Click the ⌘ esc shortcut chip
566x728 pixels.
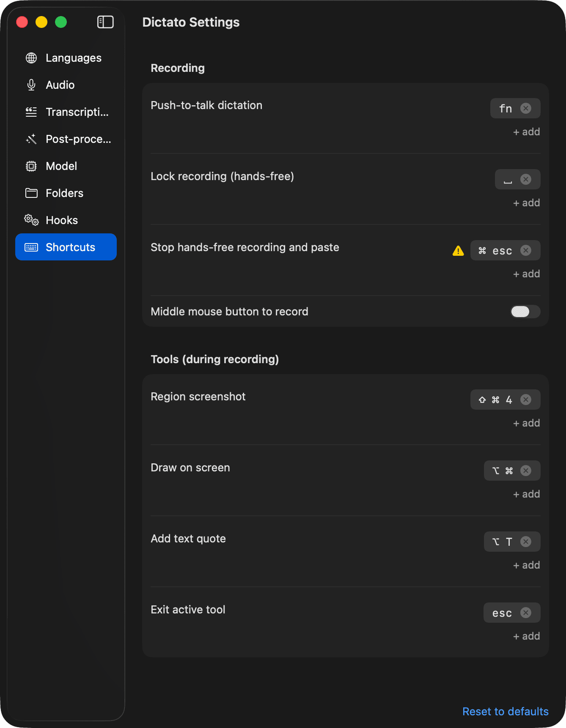tap(506, 250)
